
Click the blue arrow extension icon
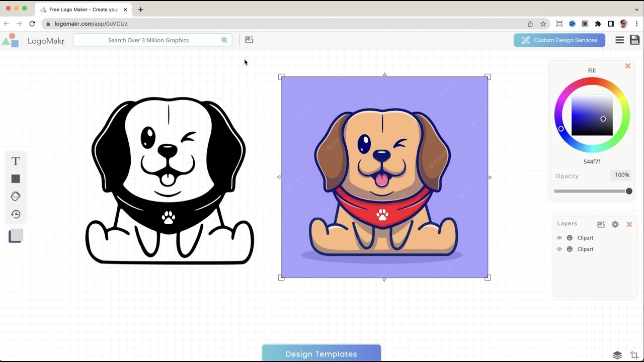point(572,24)
